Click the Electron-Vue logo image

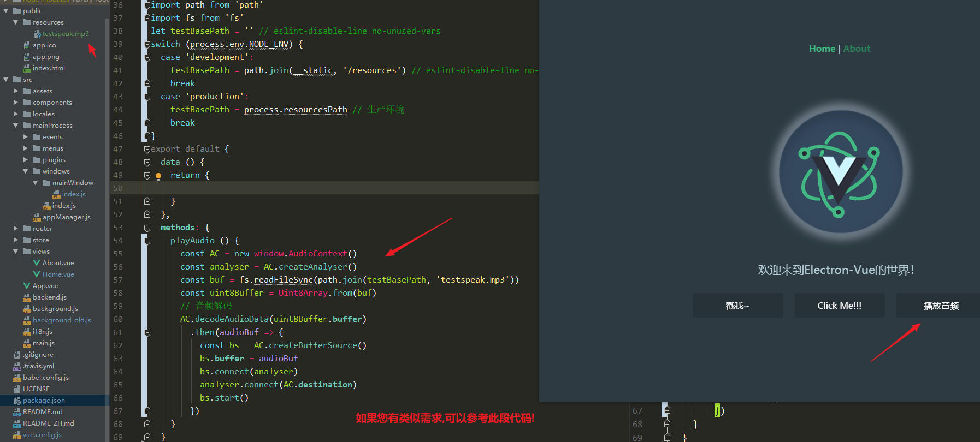coord(840,172)
